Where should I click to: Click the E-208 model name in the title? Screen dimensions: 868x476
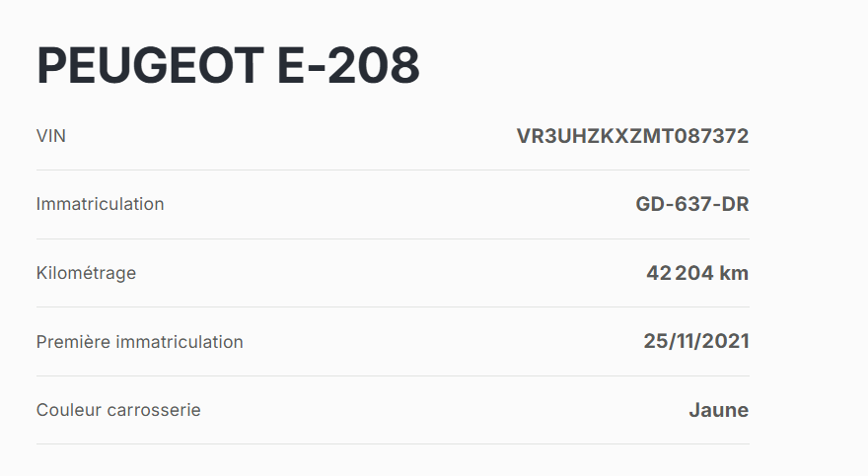pyautogui.click(x=349, y=66)
